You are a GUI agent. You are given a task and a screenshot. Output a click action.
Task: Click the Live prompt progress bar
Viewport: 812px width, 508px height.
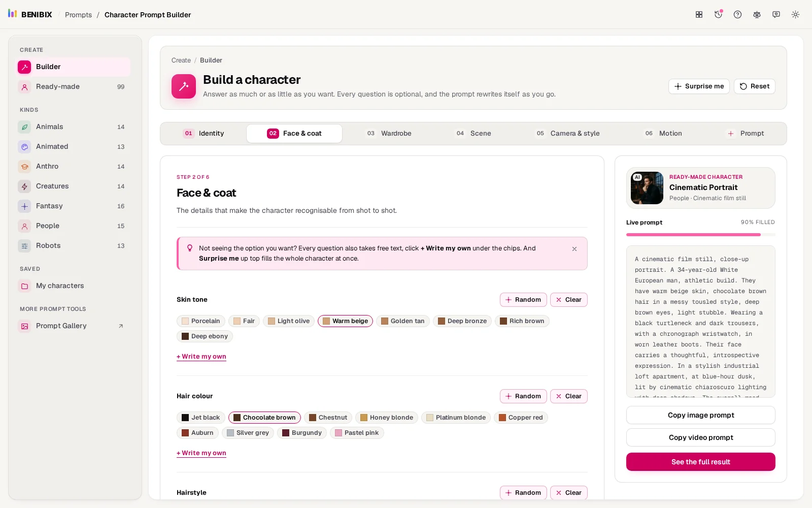pyautogui.click(x=701, y=235)
